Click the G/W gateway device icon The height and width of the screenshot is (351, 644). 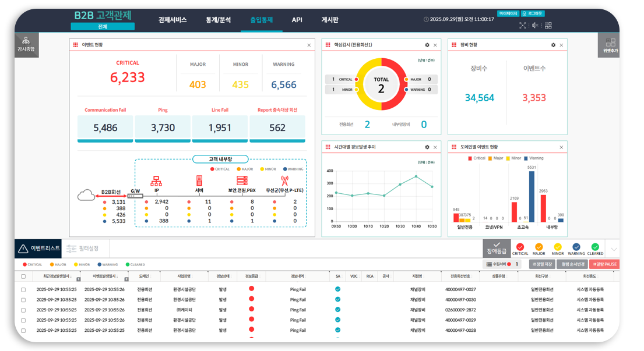135,196
